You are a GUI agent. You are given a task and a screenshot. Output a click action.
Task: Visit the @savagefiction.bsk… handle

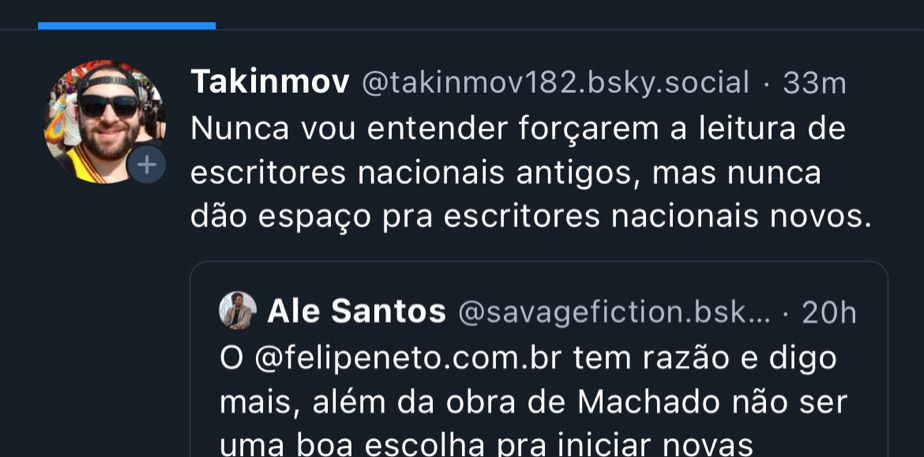tap(614, 313)
